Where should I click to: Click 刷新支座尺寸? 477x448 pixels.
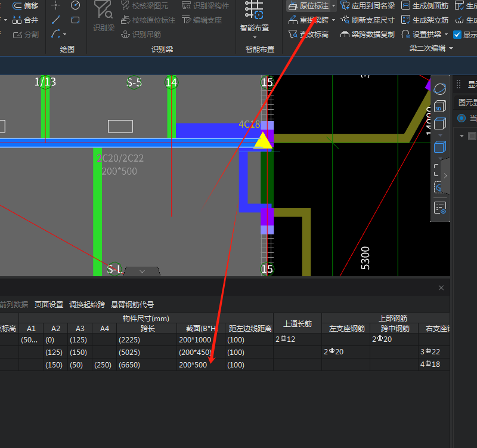click(367, 20)
